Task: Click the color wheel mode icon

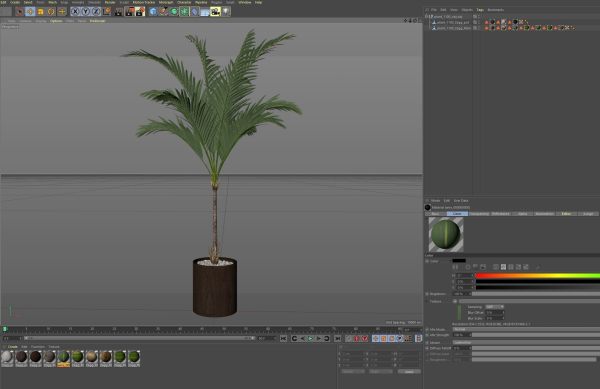Action: tap(468, 267)
